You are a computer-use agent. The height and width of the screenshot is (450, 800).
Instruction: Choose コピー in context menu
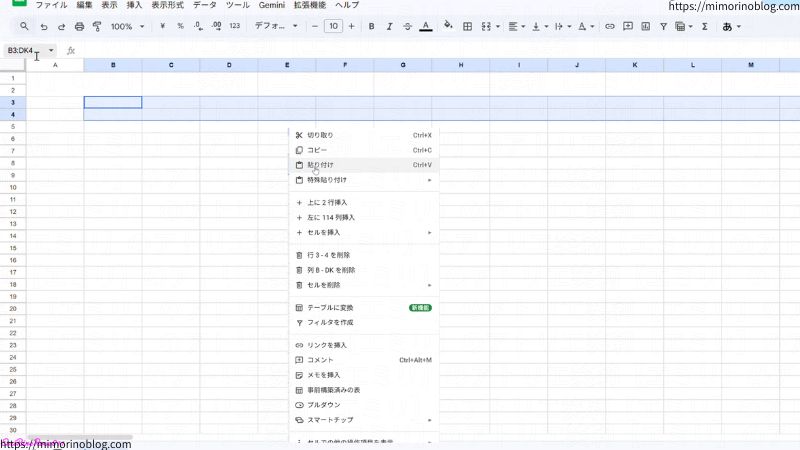click(x=364, y=150)
